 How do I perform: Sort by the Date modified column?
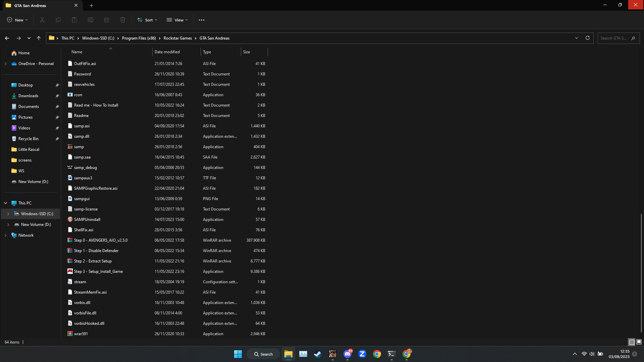coord(167,52)
